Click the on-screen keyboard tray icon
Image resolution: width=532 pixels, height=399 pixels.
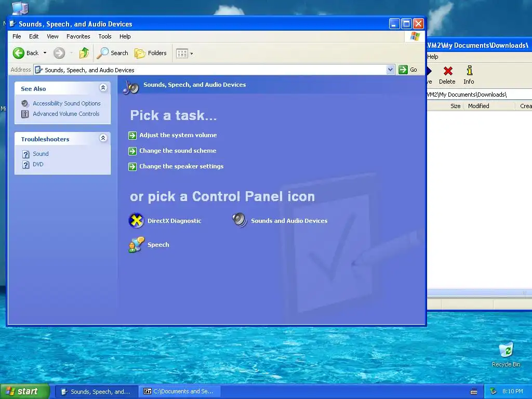[x=474, y=392]
